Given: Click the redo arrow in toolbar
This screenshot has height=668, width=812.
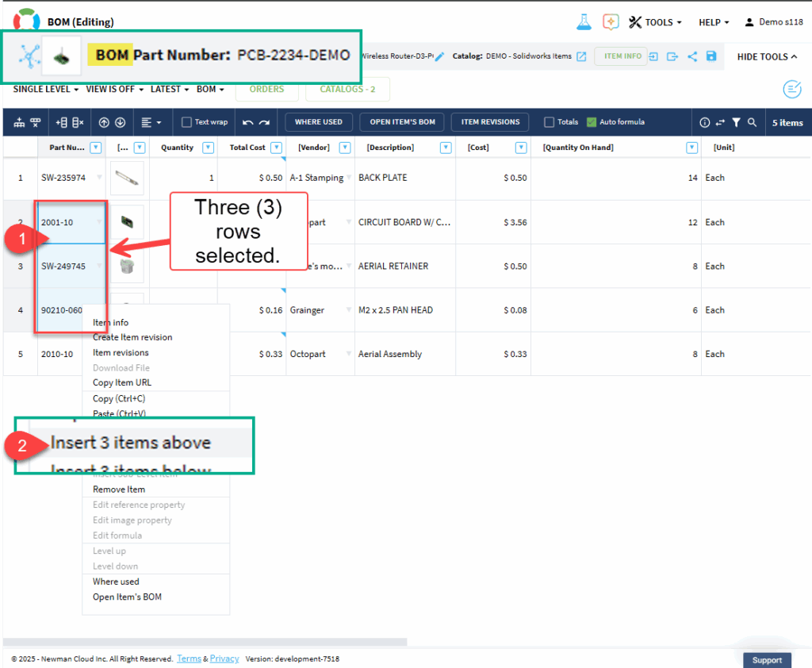Looking at the screenshot, I should coord(264,122).
